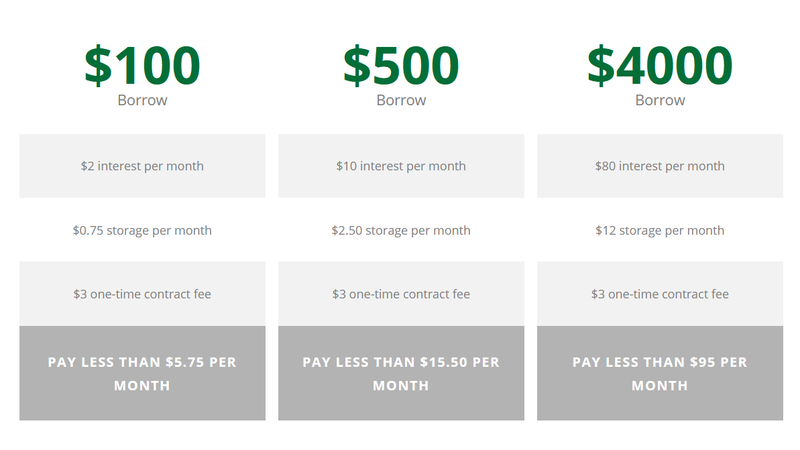Select the $0.75 storage per month text
The image size is (800, 450).
pos(142,231)
